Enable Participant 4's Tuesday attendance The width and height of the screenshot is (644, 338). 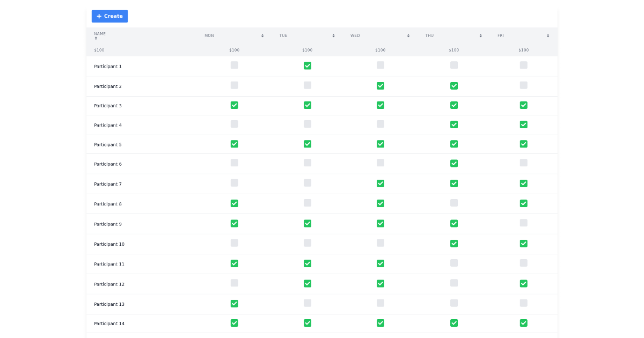click(307, 124)
